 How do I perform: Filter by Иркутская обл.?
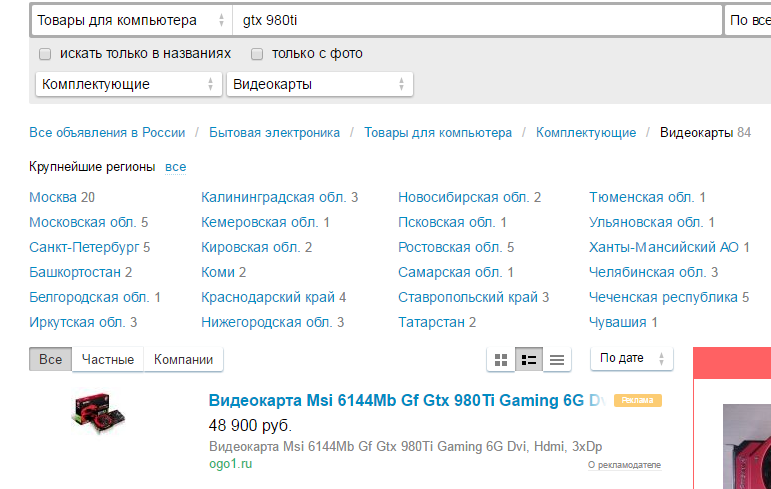[76, 322]
